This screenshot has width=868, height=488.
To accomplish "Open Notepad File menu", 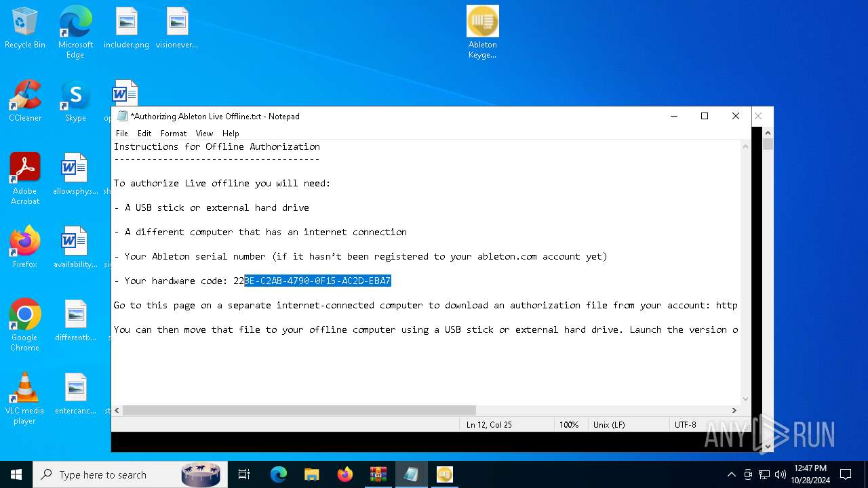I will point(122,134).
